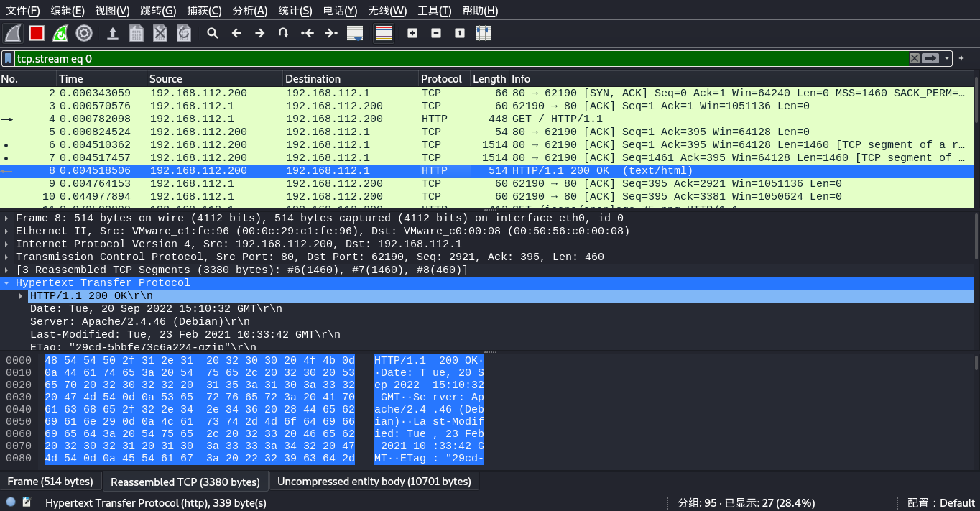Expand the Transmission Control Protocol tree
The width and height of the screenshot is (980, 511).
point(7,257)
